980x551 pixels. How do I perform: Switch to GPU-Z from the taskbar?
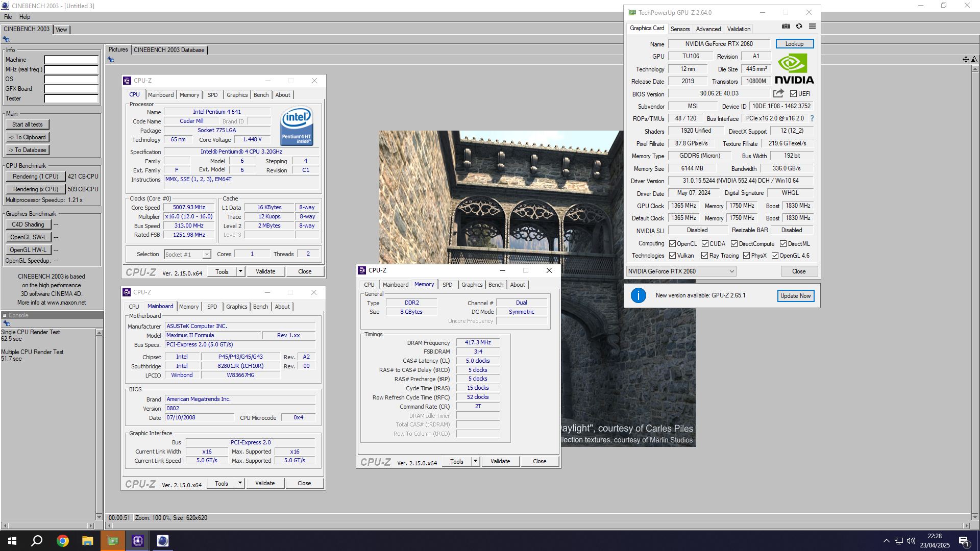click(x=113, y=541)
